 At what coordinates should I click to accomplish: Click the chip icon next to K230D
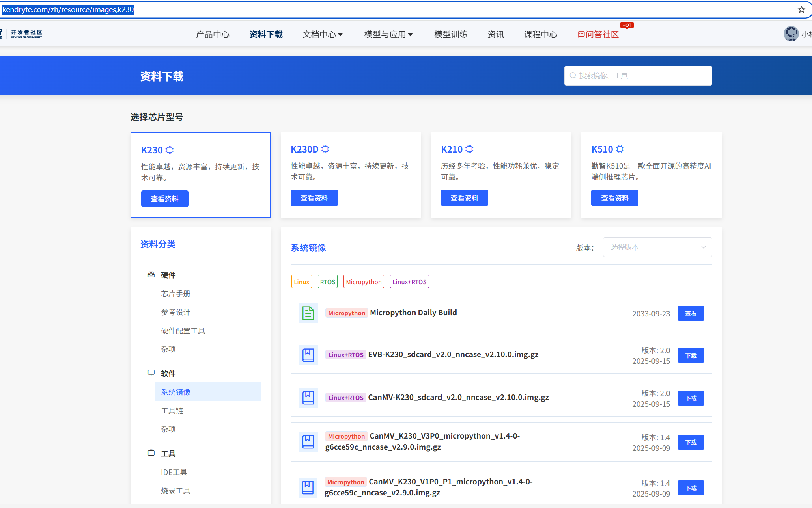[325, 149]
